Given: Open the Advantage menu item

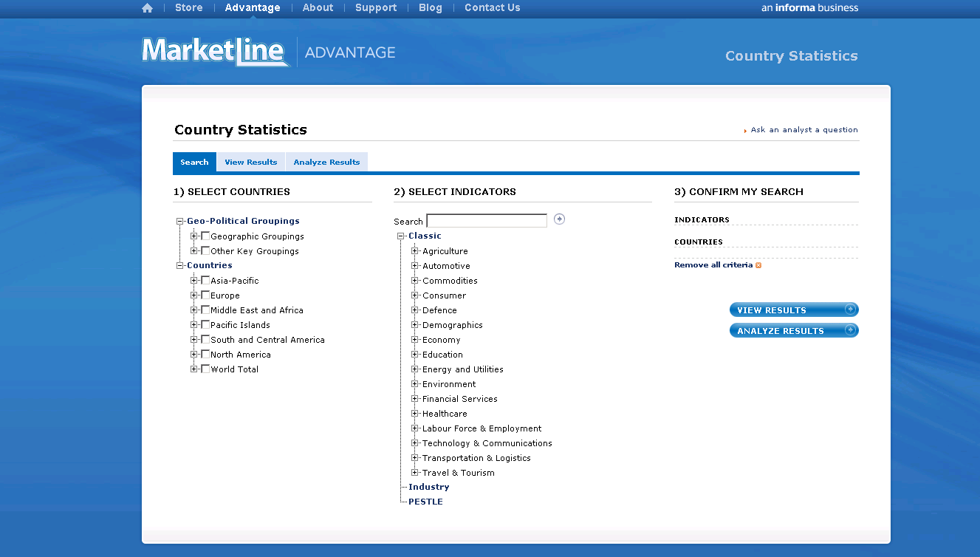Looking at the screenshot, I should point(253,8).
